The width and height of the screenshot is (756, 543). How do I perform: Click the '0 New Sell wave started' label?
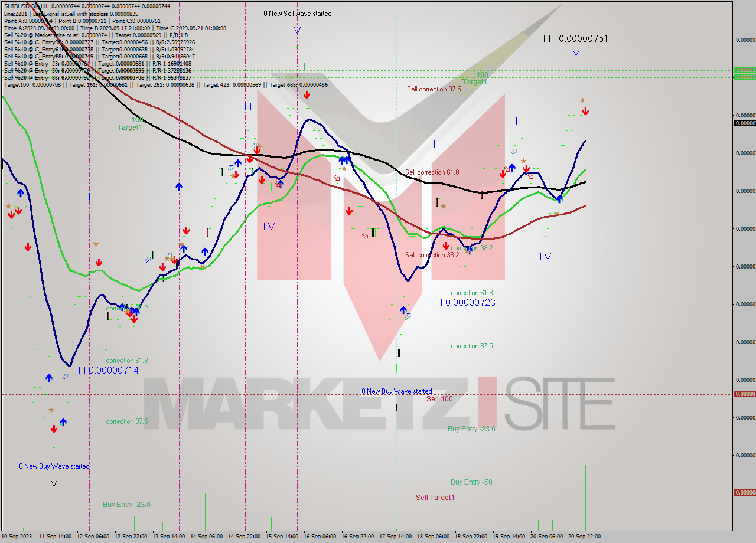pos(298,14)
